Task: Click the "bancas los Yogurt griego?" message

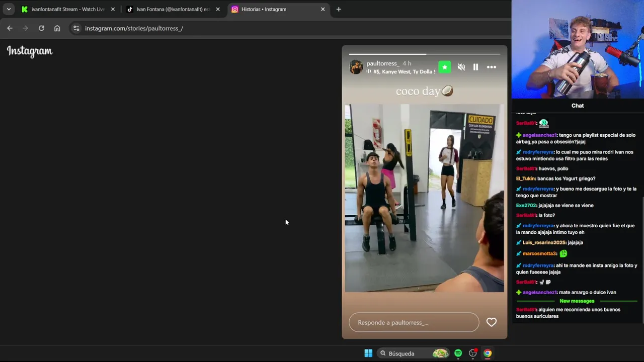Action: pyautogui.click(x=566, y=178)
